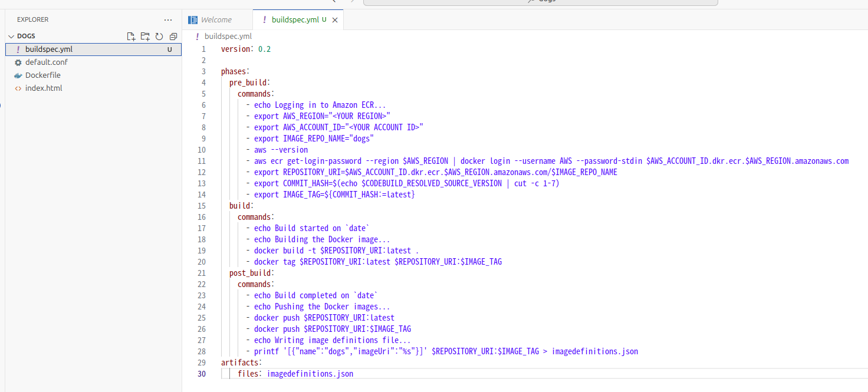
Task: Select buildspec.yml in the file tree
Action: click(x=48, y=50)
